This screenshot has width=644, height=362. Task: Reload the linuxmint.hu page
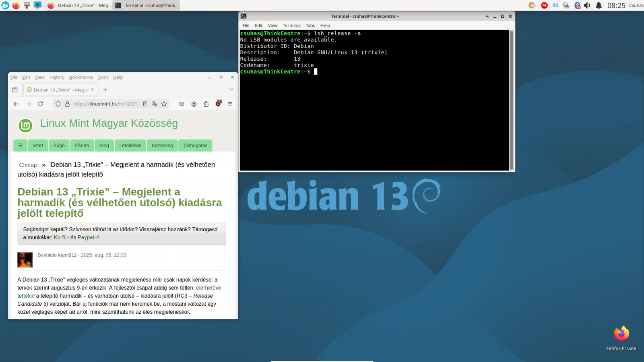point(40,104)
